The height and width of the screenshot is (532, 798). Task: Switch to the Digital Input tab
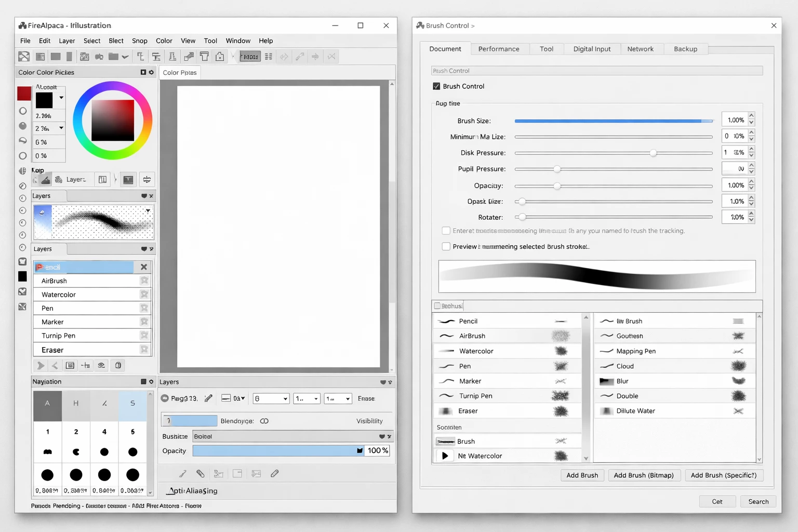592,49
